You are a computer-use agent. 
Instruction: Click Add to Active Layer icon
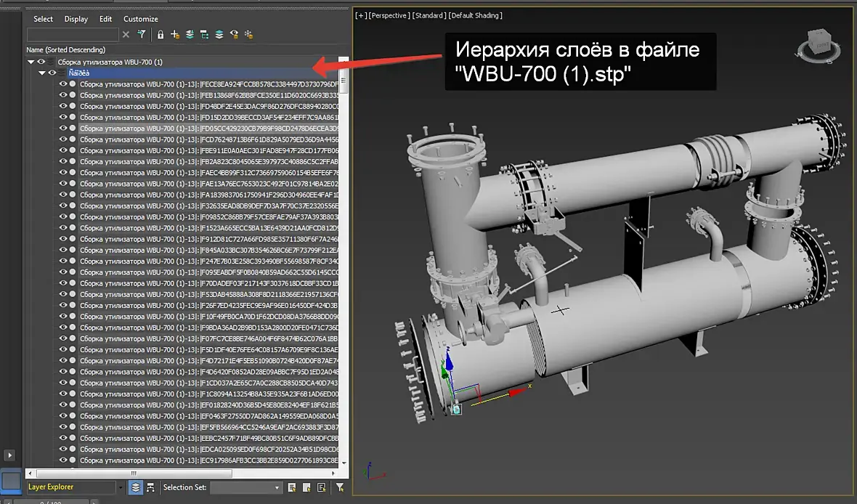[190, 34]
